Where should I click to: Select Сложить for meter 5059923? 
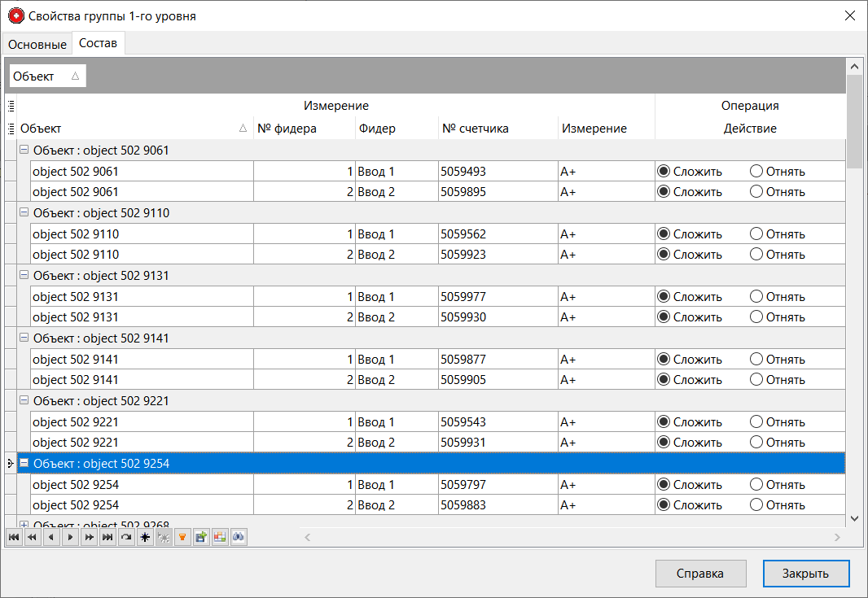click(664, 255)
